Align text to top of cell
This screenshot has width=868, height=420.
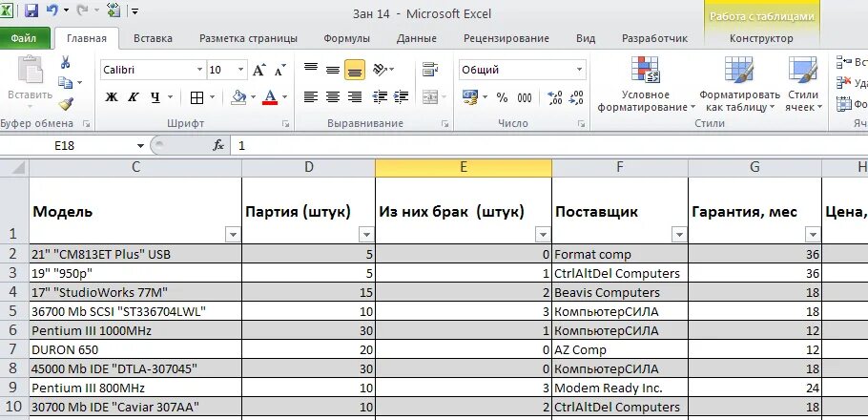[311, 69]
